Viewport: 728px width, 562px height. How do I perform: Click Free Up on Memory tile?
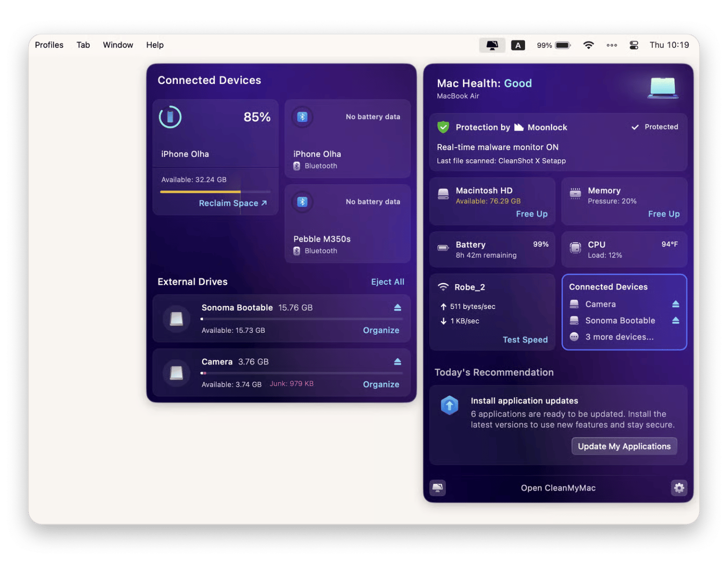coord(664,214)
